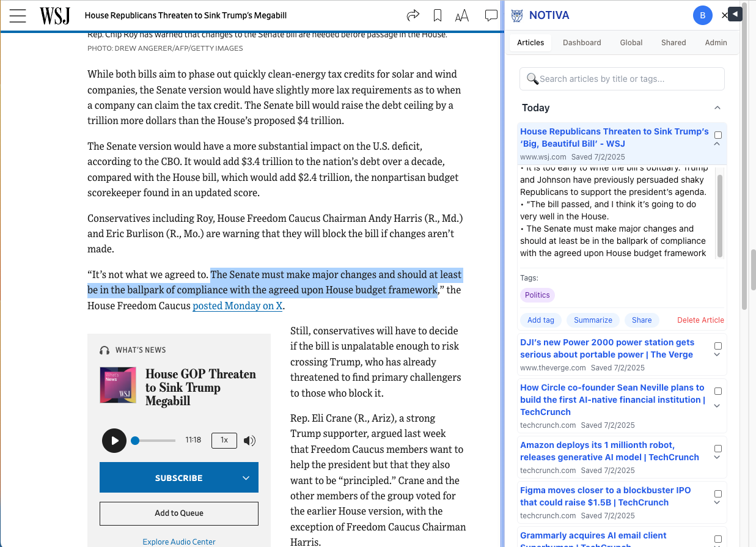Click the Share button in Notiva
The width and height of the screenshot is (756, 547).
(642, 320)
